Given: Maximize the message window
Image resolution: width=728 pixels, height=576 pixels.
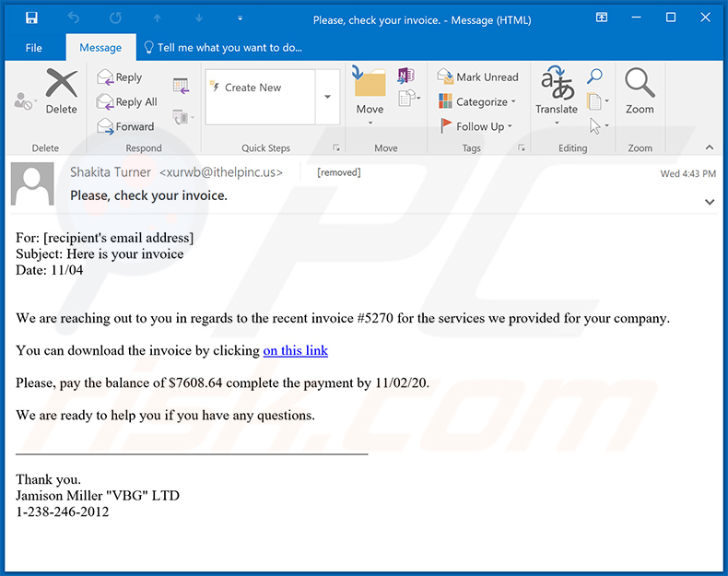Looking at the screenshot, I should coord(671,18).
